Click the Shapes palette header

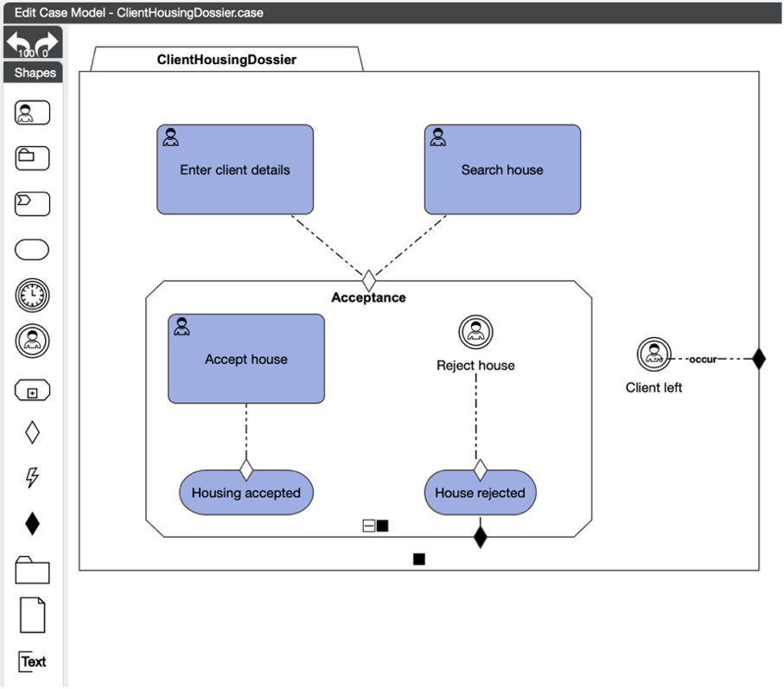coord(35,73)
